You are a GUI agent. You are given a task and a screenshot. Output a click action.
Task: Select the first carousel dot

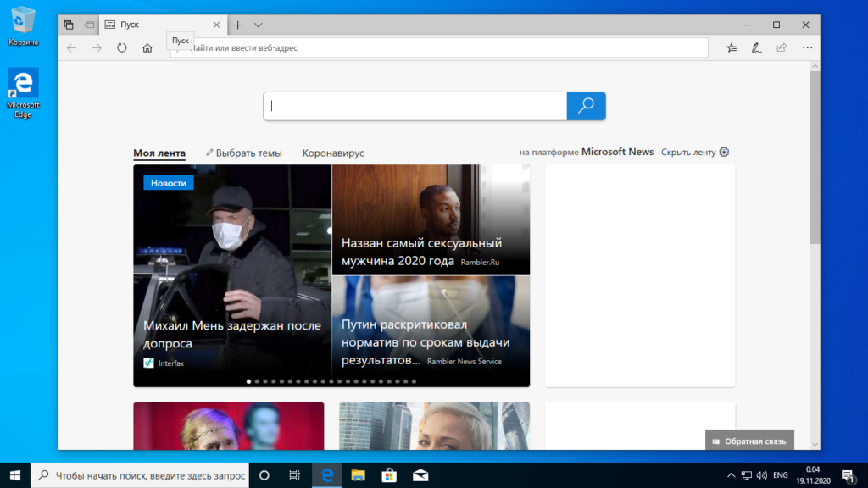point(248,381)
